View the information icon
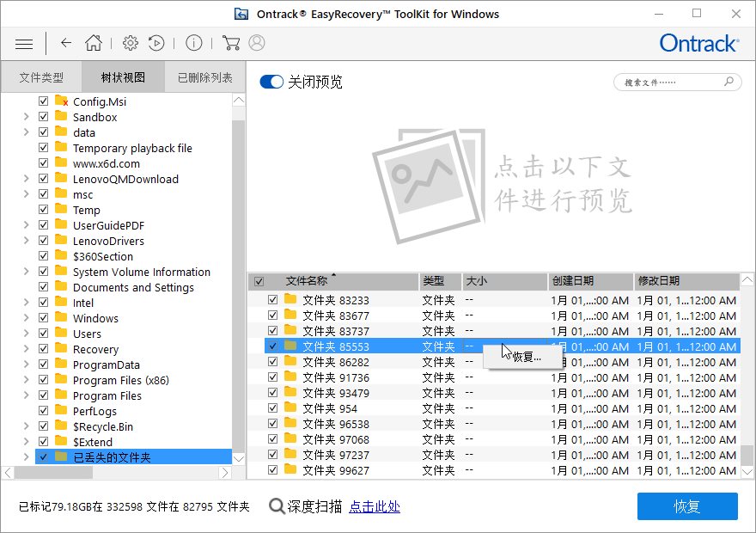 tap(193, 43)
